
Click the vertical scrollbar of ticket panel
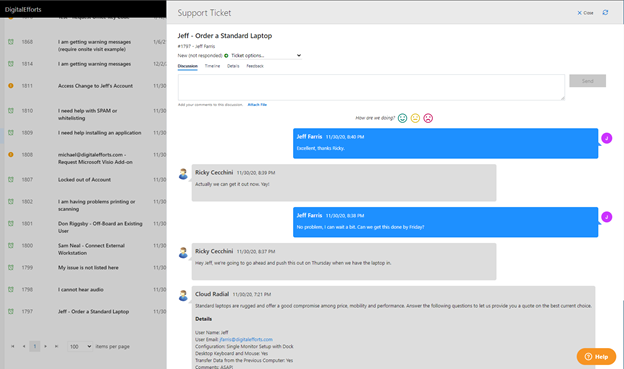pos(622,334)
